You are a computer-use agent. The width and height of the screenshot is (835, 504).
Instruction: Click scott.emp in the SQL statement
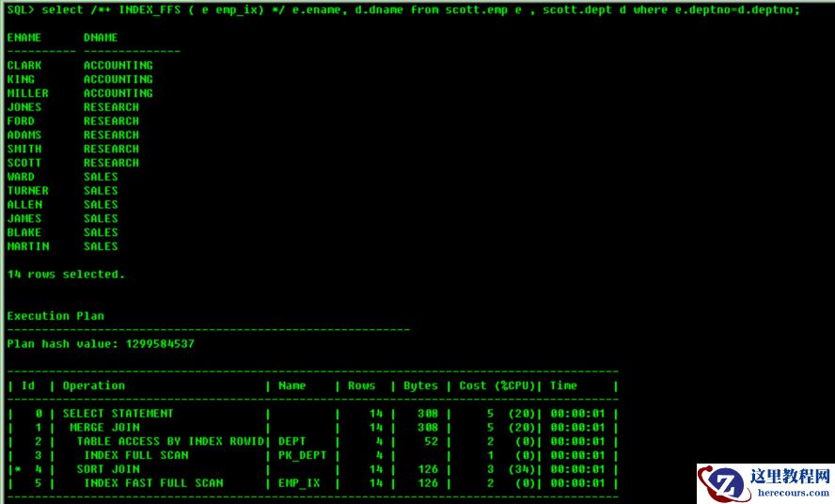tap(476, 10)
